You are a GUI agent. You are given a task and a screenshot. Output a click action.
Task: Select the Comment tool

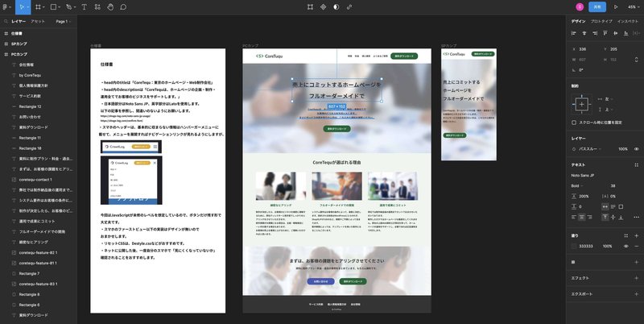point(123,7)
